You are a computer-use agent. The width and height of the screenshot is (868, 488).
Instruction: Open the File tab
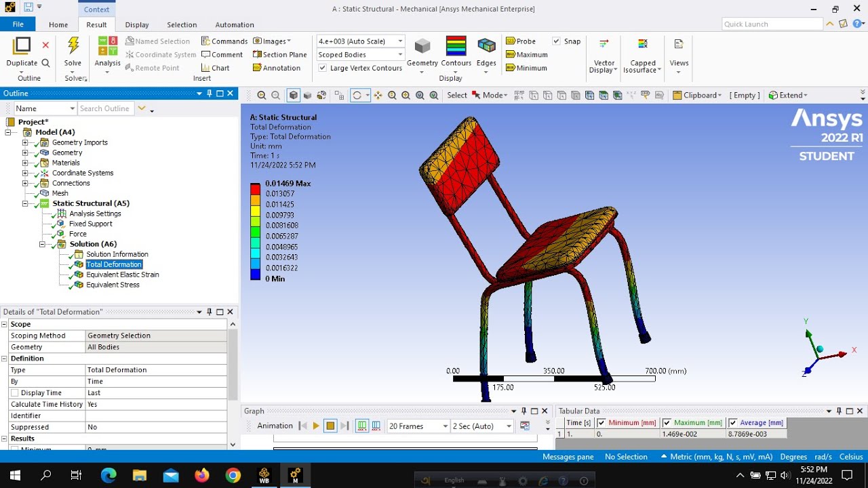point(18,24)
